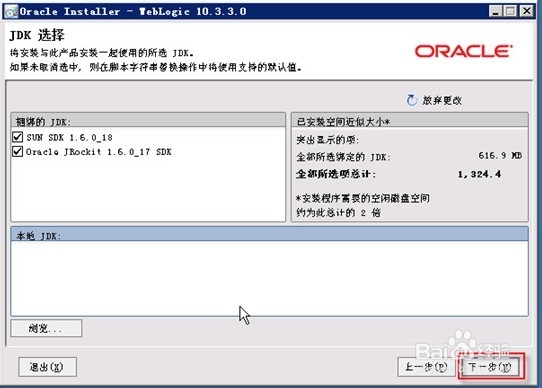This screenshot has width=542, height=388.
Task: Click the 616.9 MB size value
Action: coord(500,156)
